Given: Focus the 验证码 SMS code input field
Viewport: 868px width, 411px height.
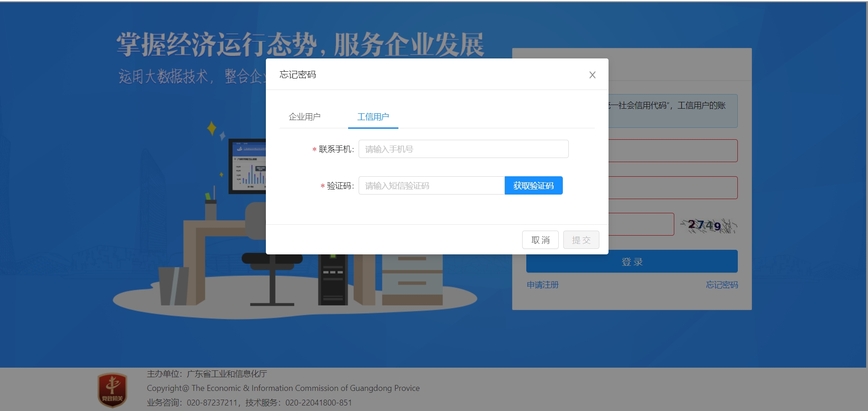Looking at the screenshot, I should 432,185.
